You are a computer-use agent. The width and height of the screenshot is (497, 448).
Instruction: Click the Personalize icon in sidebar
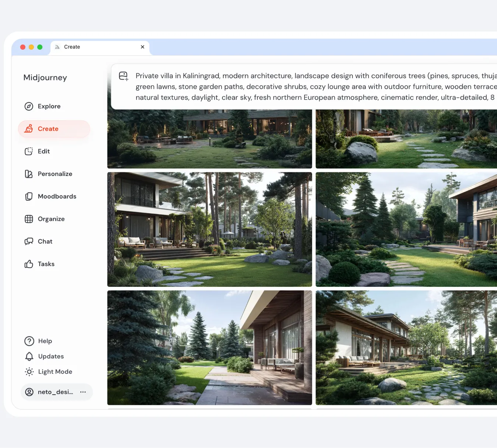(29, 174)
